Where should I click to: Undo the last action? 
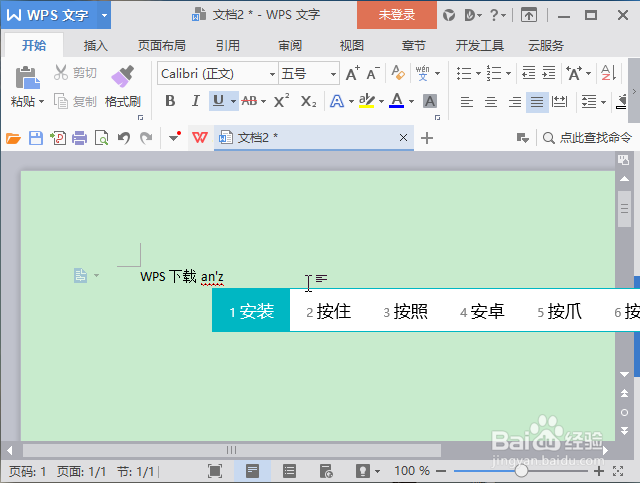(x=124, y=138)
